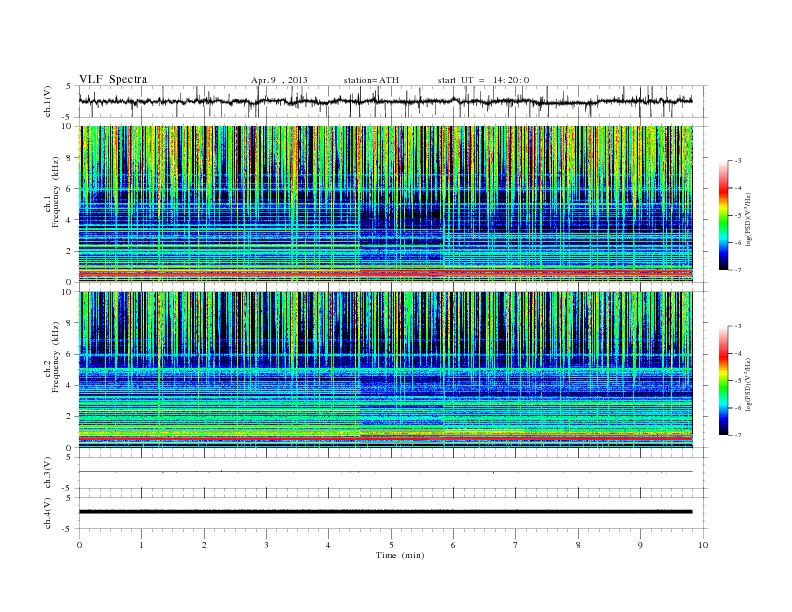Click the ch.2 color bar's log(PSD) label
The image size is (792, 612).
click(748, 384)
